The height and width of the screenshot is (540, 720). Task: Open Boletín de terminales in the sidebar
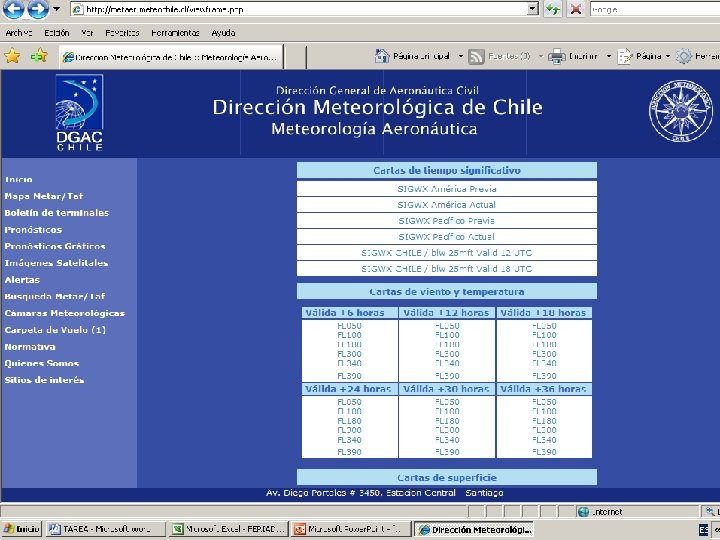point(56,213)
